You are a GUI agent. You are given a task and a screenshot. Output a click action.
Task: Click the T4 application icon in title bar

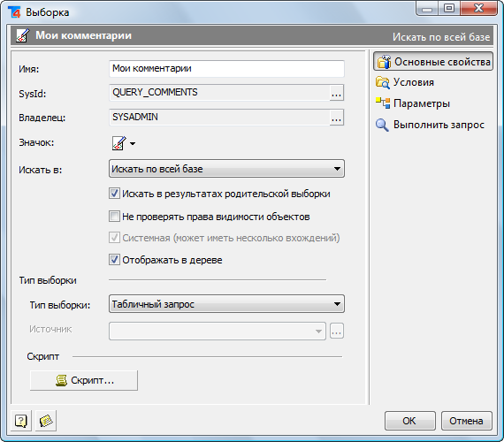click(x=14, y=12)
